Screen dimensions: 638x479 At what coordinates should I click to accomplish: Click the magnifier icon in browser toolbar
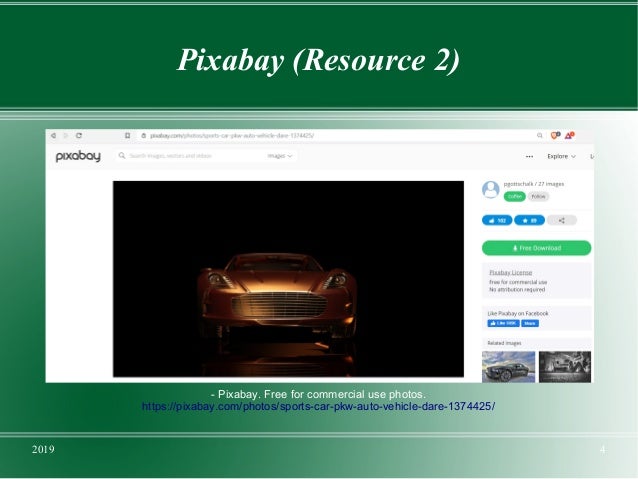[540, 136]
